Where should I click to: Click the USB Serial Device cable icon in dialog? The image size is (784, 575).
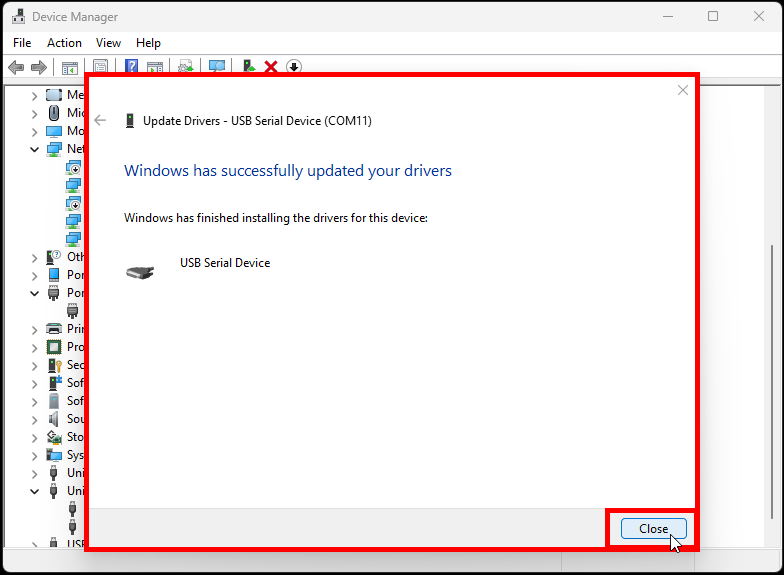(140, 272)
